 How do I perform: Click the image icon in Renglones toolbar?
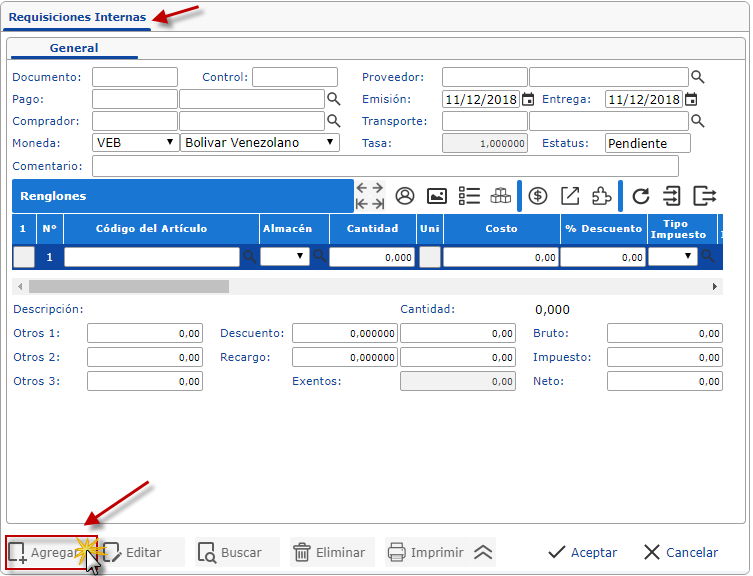pos(437,196)
